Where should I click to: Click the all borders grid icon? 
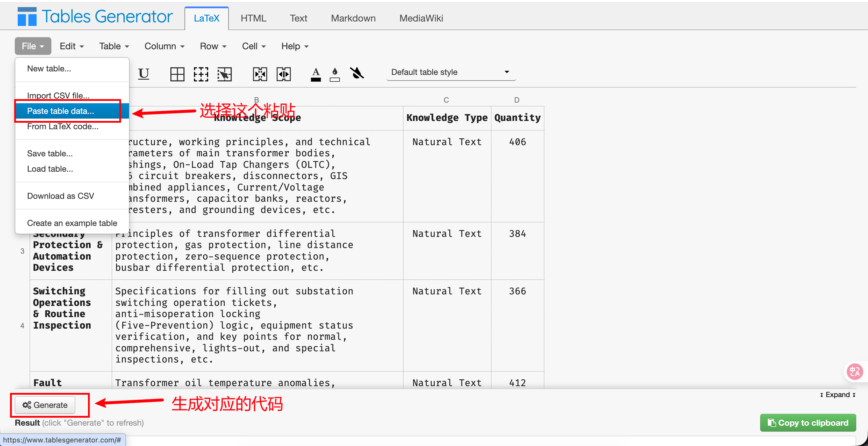point(177,74)
